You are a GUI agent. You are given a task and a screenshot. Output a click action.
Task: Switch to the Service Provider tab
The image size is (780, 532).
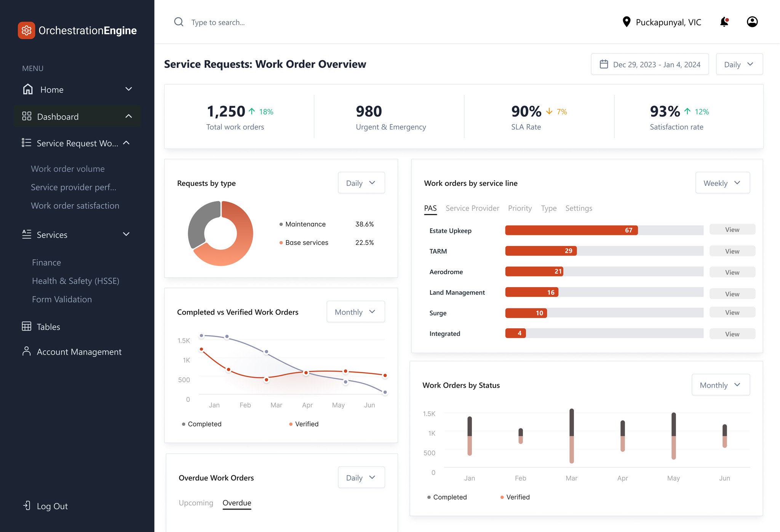[472, 208]
